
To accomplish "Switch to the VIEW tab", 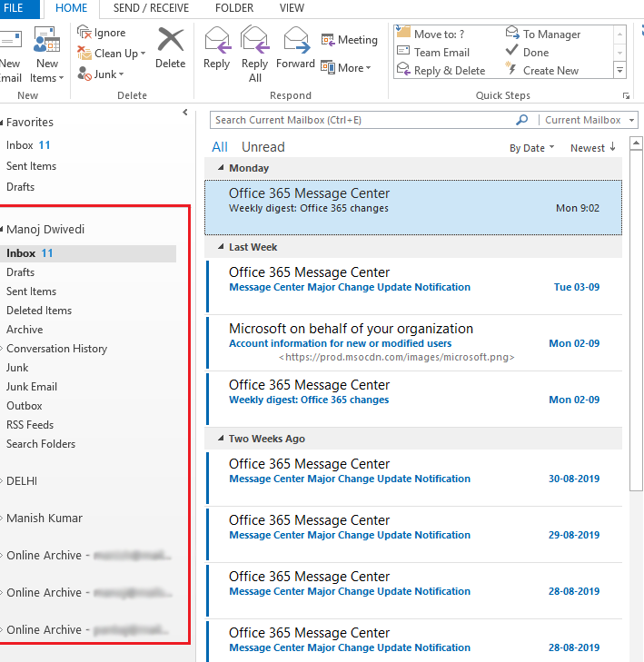I will 292,8.
